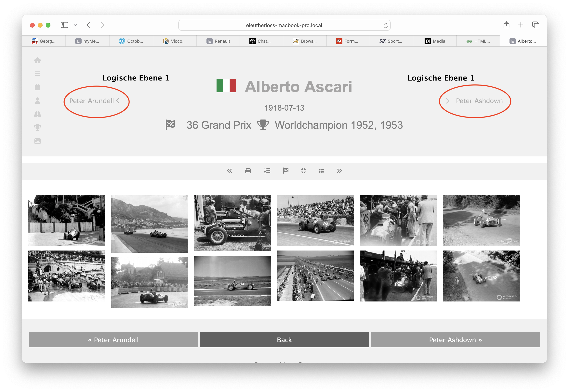Image resolution: width=569 pixels, height=392 pixels.
Task: Switch to the Media tab
Action: [435, 41]
